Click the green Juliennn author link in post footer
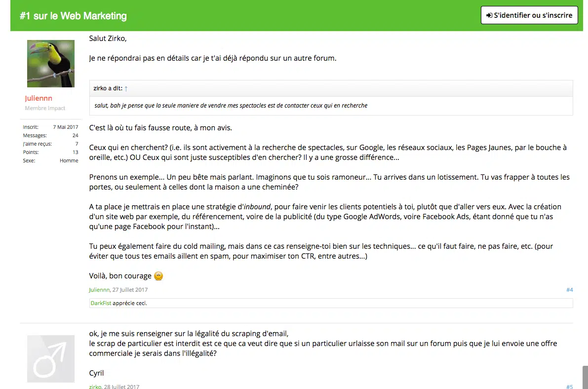Viewport: 588px width, 389px height. [x=100, y=290]
